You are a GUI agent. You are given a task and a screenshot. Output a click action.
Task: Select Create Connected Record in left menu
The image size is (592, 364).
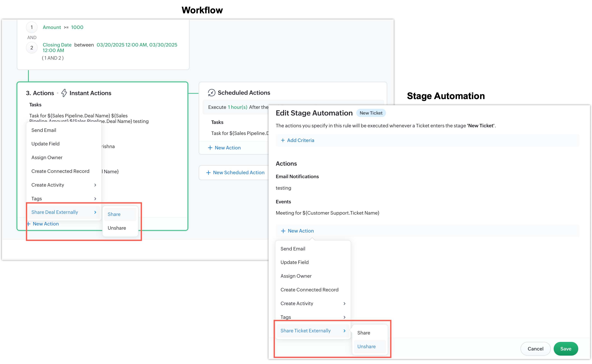60,171
